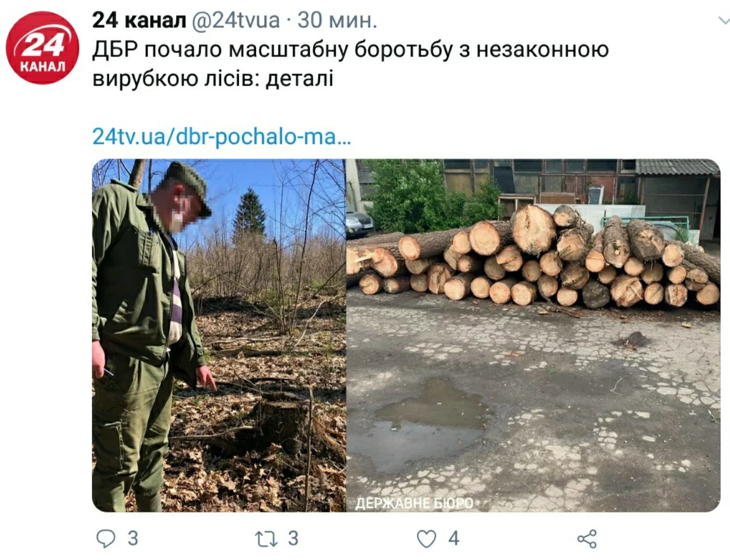The height and width of the screenshot is (560, 730).
Task: Follow the 24tv.ua/dbr-pochalo-ma… link
Action: pyautogui.click(x=222, y=137)
